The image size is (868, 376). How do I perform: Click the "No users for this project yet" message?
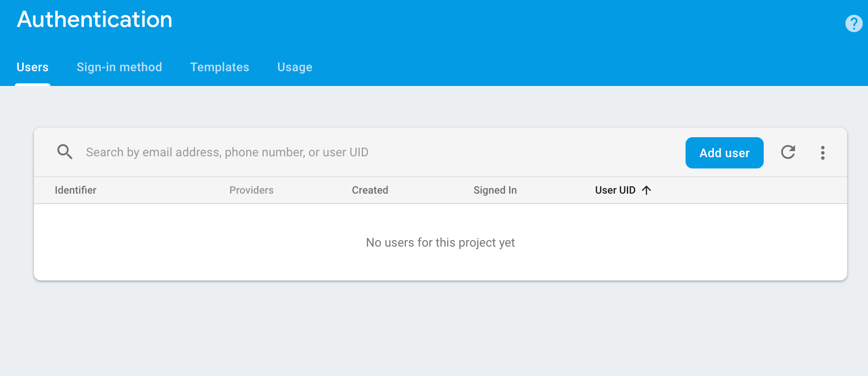tap(440, 242)
